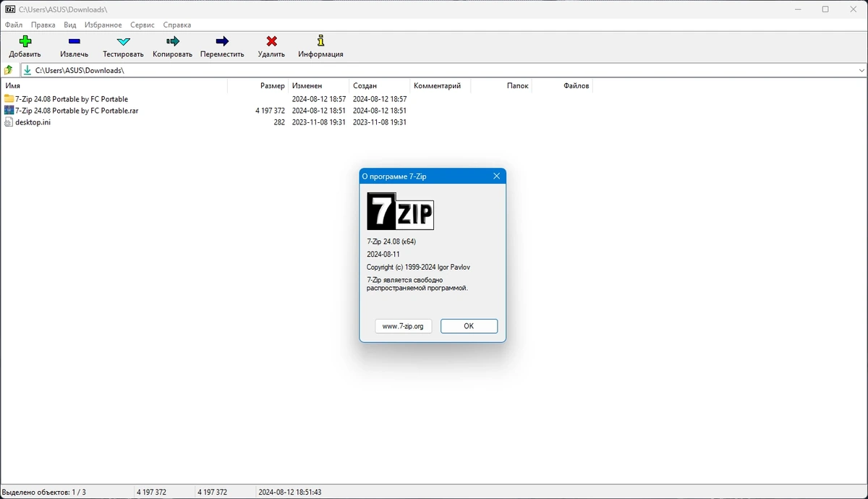
Task: Click status bar text Выделено объектов: 1 / 3
Action: [x=44, y=492]
